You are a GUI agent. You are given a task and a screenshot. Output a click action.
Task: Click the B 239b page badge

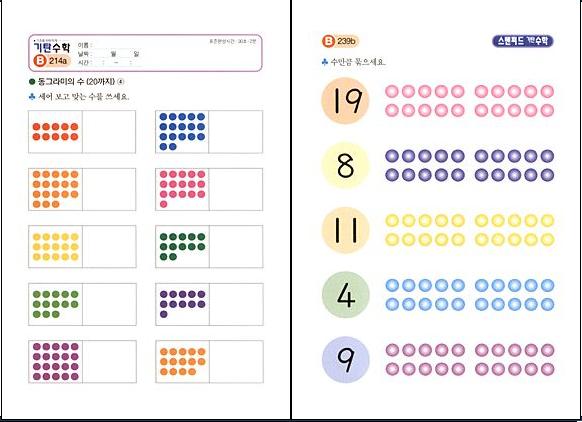tap(340, 41)
